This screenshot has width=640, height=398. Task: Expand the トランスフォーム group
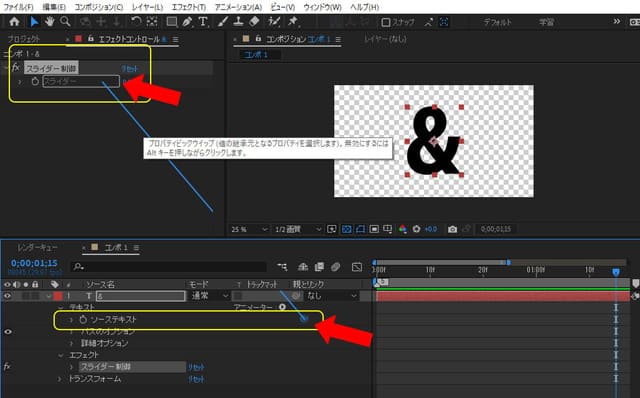60,379
